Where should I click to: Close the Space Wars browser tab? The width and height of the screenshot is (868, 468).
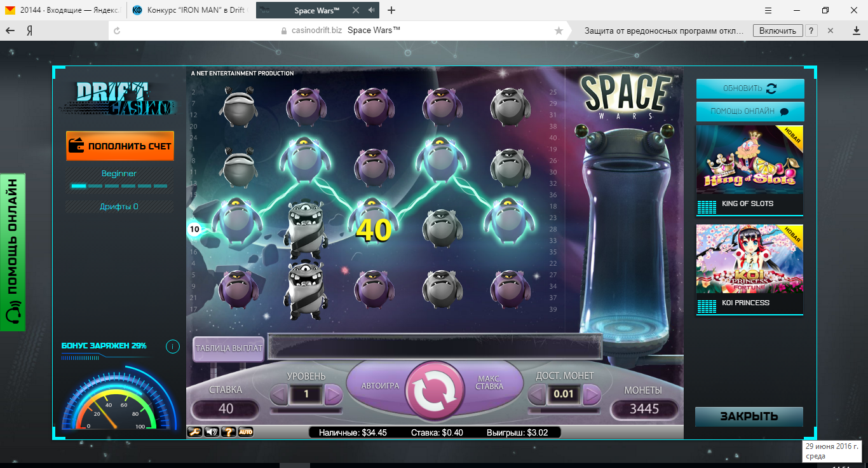pos(355,10)
